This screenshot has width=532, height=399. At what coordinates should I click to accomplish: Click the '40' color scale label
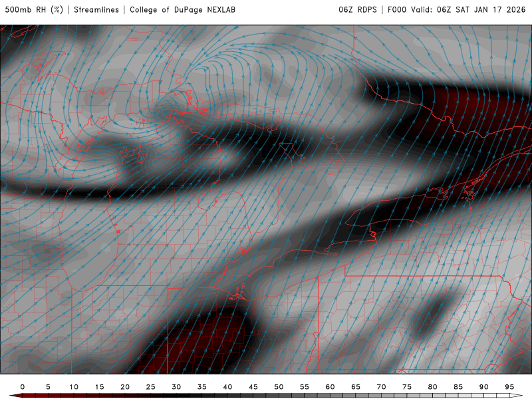click(x=227, y=387)
